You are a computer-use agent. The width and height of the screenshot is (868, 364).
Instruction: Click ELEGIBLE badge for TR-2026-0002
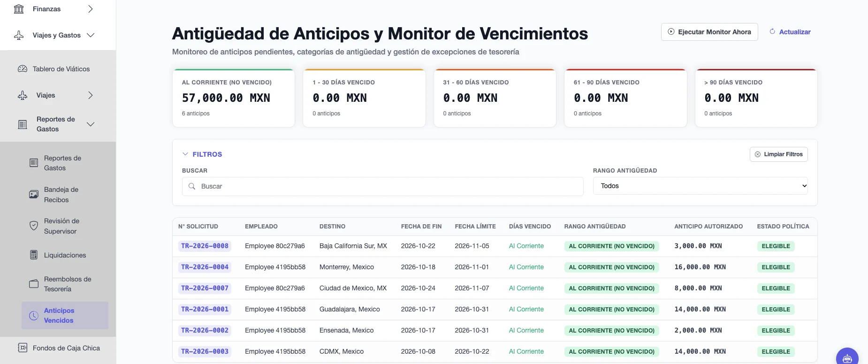(776, 331)
